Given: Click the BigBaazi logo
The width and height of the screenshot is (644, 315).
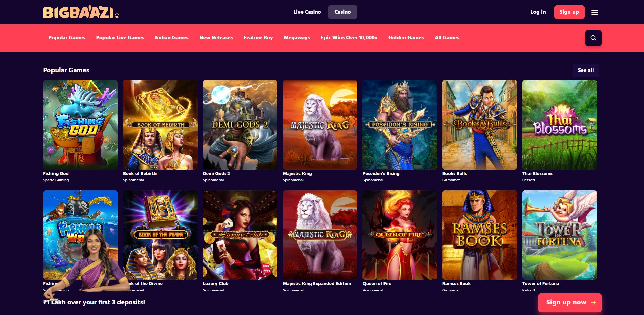Looking at the screenshot, I should pyautogui.click(x=81, y=12).
